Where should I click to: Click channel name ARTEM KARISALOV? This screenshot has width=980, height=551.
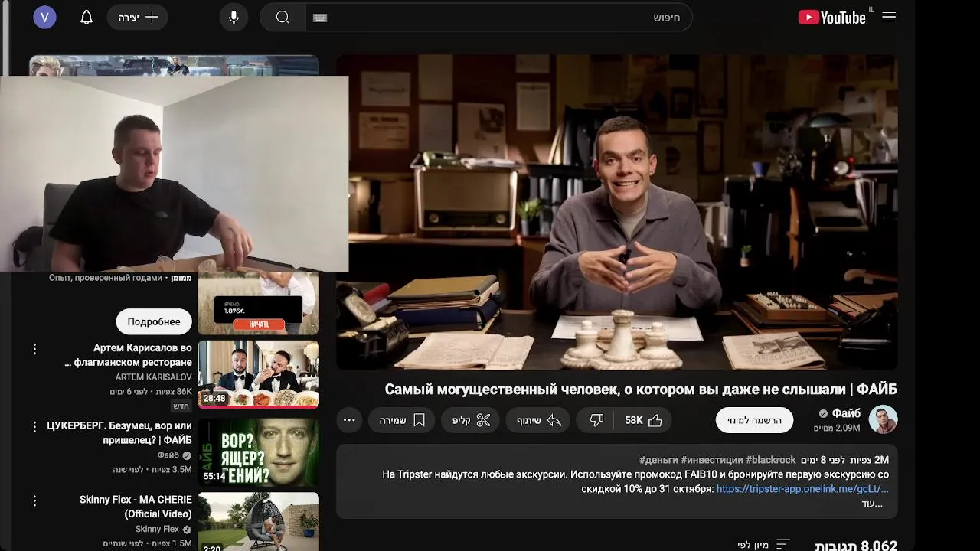pos(153,377)
